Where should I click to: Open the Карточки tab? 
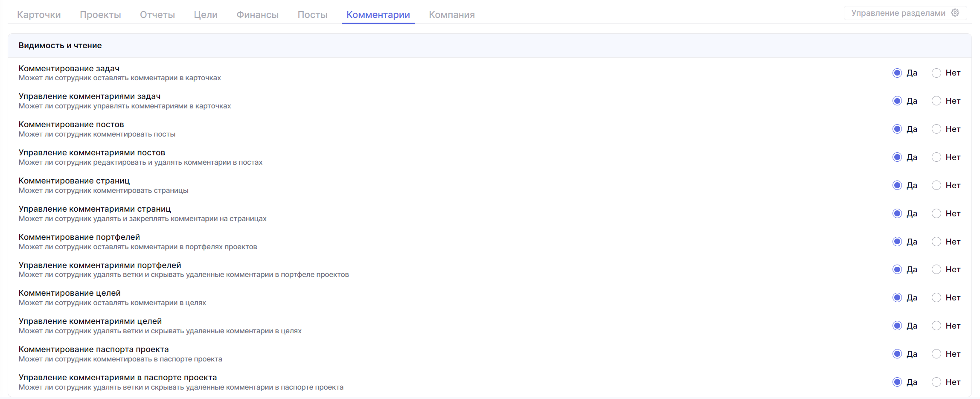pos(39,15)
